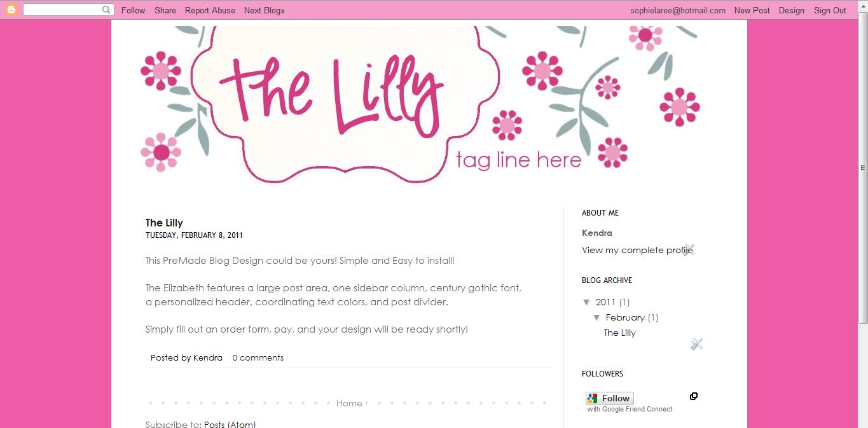Select Report Abuse in navbar

tap(210, 10)
